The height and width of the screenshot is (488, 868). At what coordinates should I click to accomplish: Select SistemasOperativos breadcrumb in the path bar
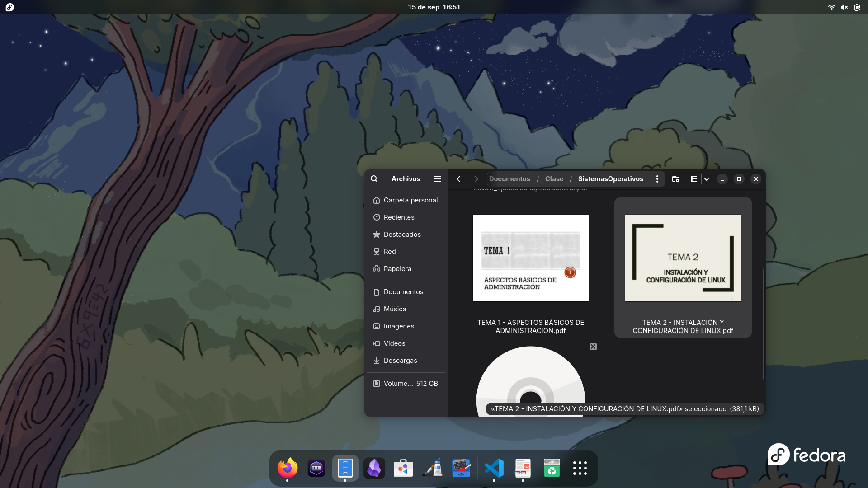(x=611, y=179)
